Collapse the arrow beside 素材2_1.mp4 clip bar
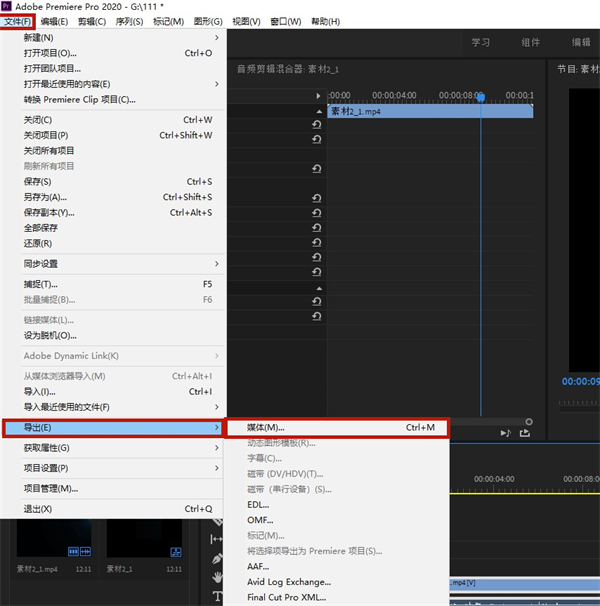 319,112
